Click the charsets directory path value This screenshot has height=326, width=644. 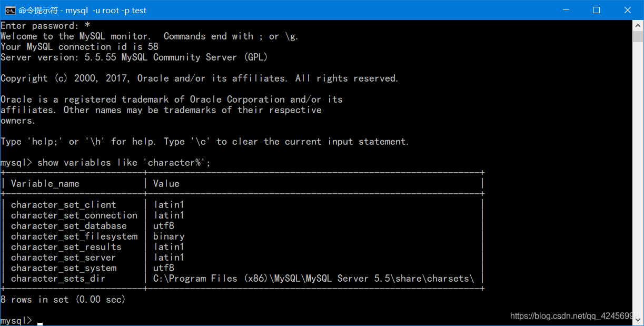[x=314, y=279]
